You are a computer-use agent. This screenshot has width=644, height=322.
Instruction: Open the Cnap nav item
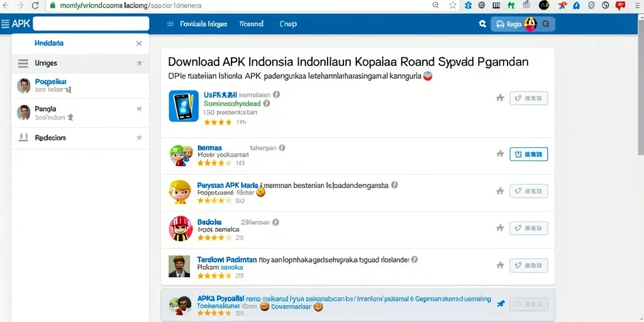pyautogui.click(x=288, y=24)
